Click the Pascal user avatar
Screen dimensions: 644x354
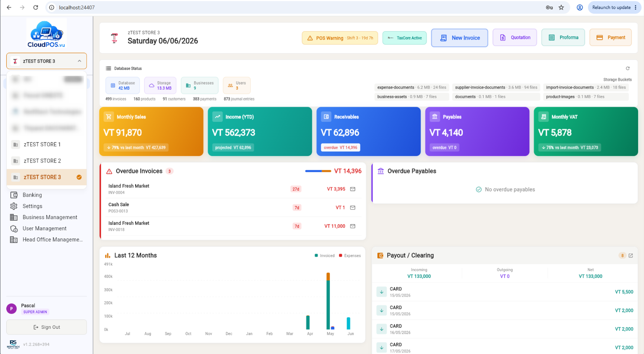(x=12, y=309)
